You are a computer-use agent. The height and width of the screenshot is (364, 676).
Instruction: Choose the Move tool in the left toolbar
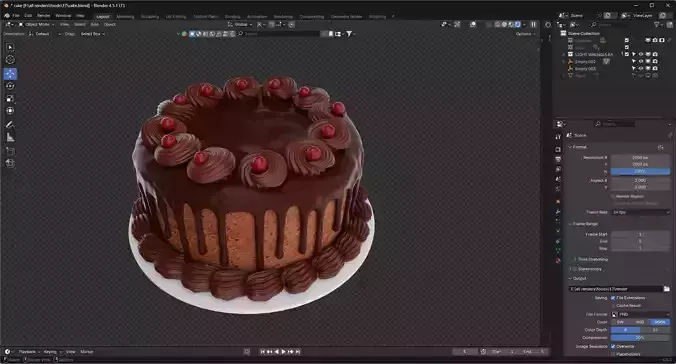[10, 74]
